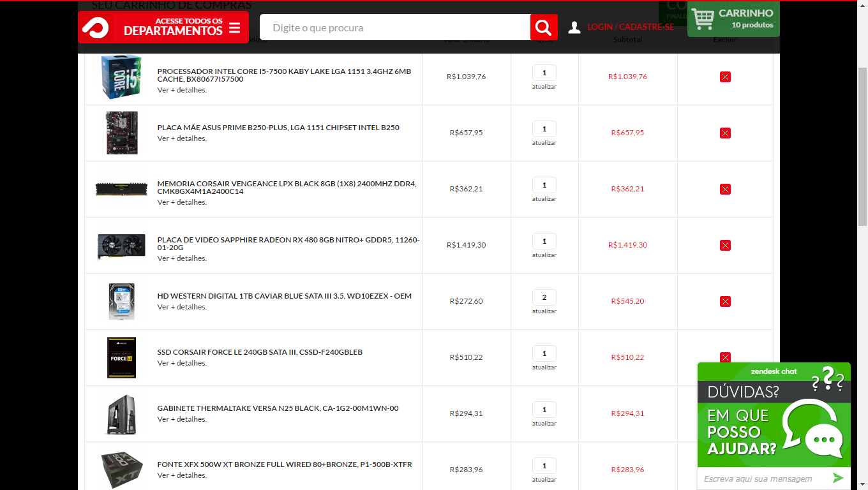Screen dimensions: 868x490
Task: Open Memoria Corsair Vengeance LPX title
Action: [287, 188]
